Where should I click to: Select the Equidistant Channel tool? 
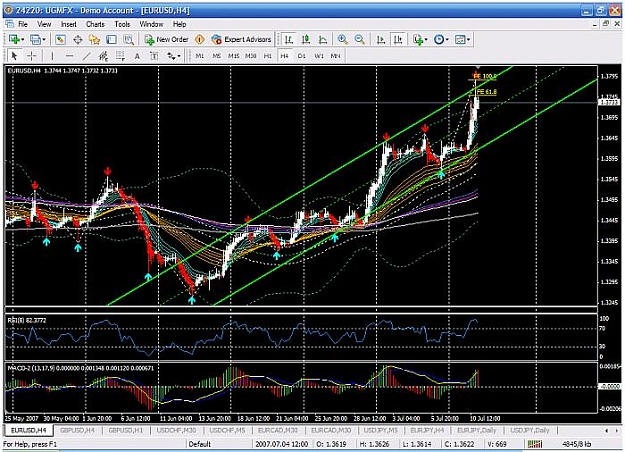pos(103,56)
